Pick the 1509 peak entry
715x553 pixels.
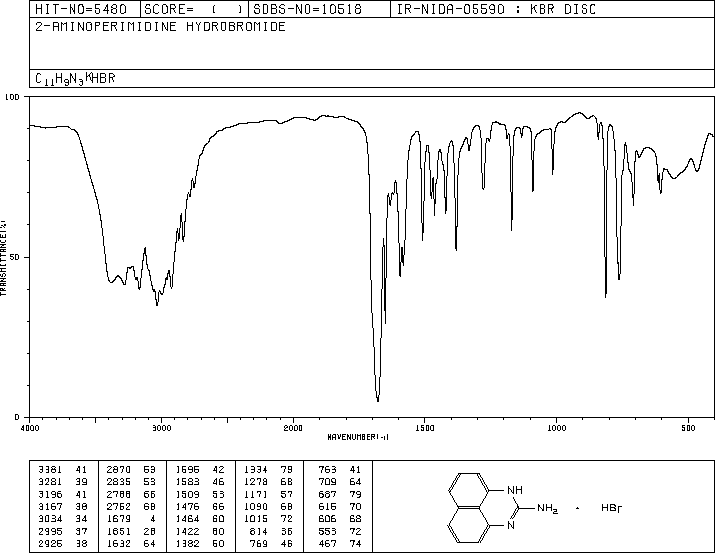[x=200, y=494]
